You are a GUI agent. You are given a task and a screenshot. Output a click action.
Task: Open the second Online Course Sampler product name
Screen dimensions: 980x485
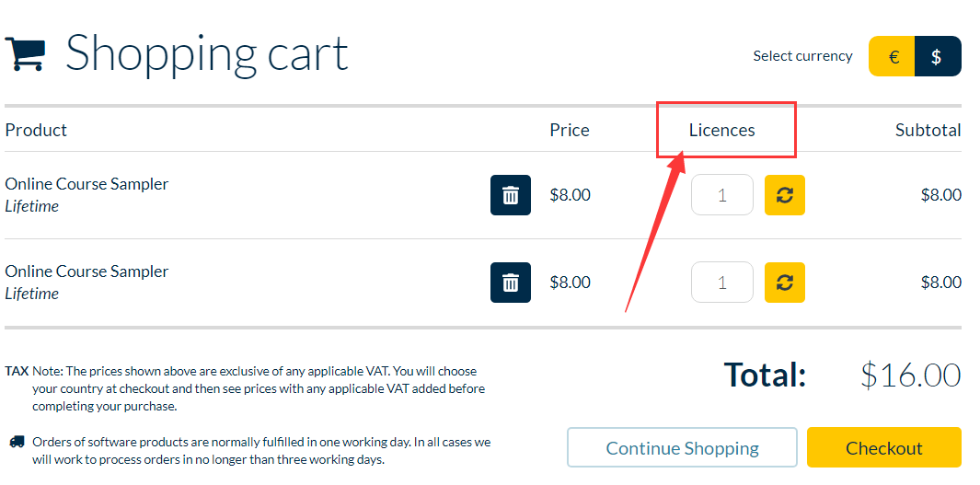(86, 271)
